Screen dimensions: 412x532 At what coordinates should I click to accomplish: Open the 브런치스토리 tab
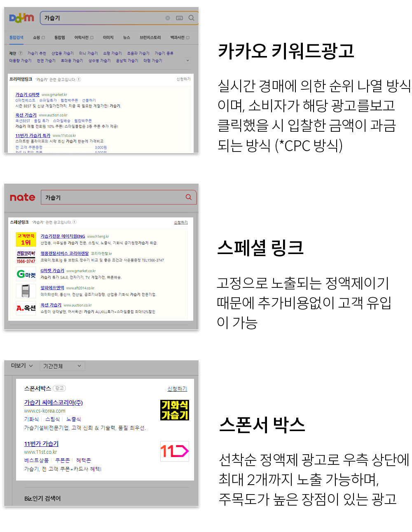pos(150,37)
